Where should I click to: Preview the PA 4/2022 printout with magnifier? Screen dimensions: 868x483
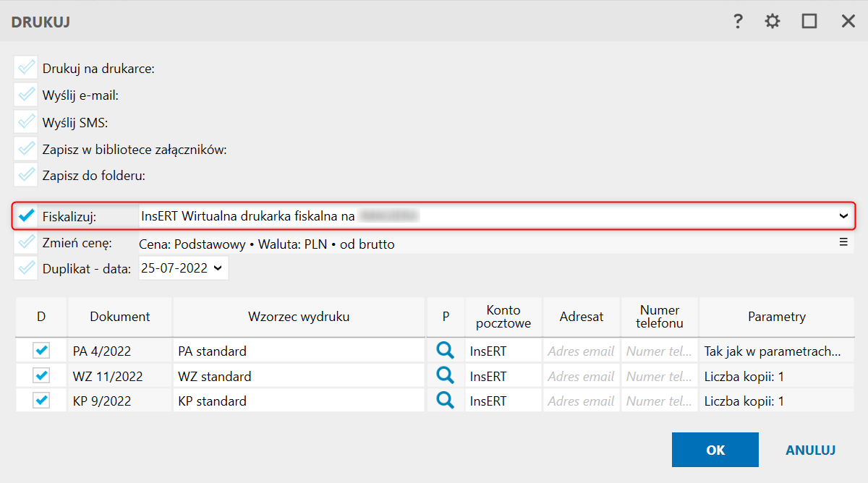point(445,351)
